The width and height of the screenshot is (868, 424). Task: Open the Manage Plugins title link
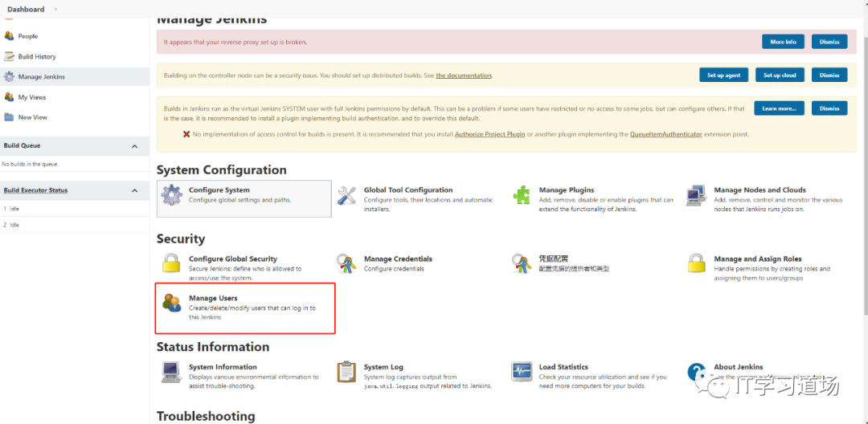click(x=567, y=190)
